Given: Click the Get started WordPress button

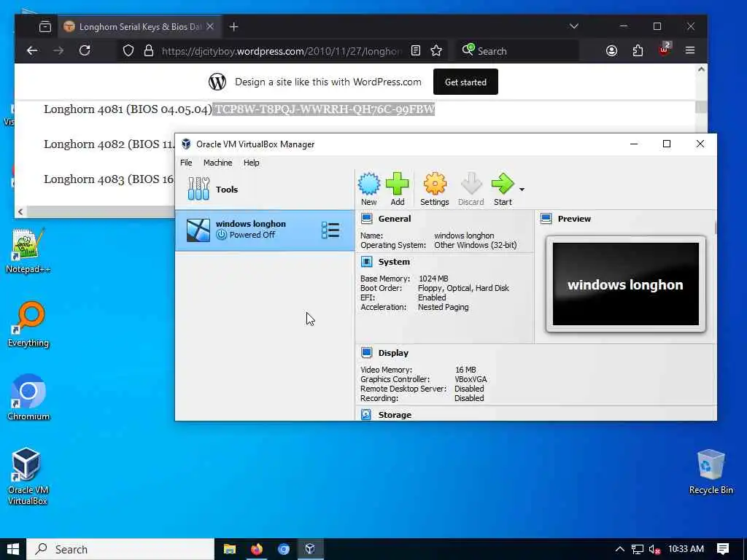Looking at the screenshot, I should pyautogui.click(x=465, y=82).
